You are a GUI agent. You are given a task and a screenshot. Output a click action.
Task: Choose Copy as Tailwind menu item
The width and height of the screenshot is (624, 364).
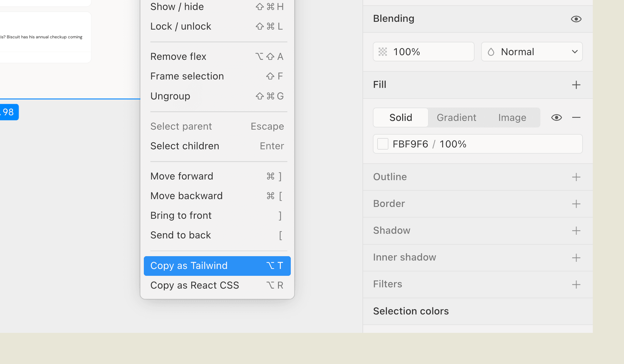tap(217, 266)
